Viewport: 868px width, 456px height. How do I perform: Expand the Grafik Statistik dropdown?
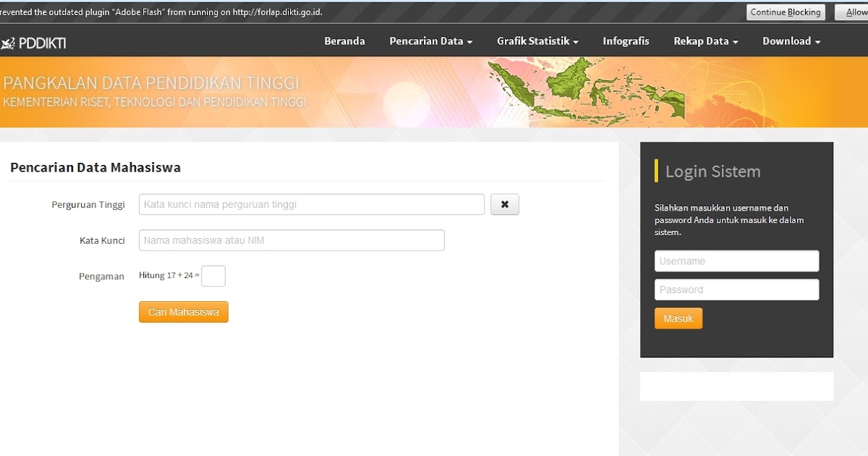[x=537, y=41]
